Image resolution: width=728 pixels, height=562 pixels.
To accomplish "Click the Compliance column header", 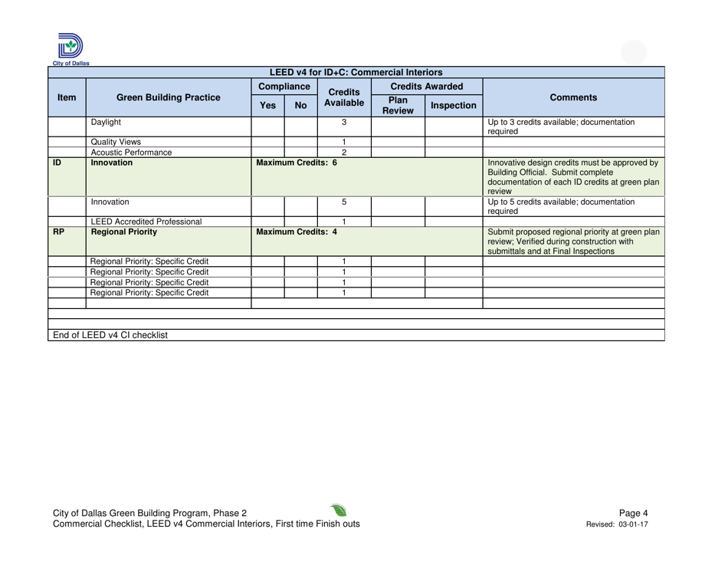I will click(284, 86).
